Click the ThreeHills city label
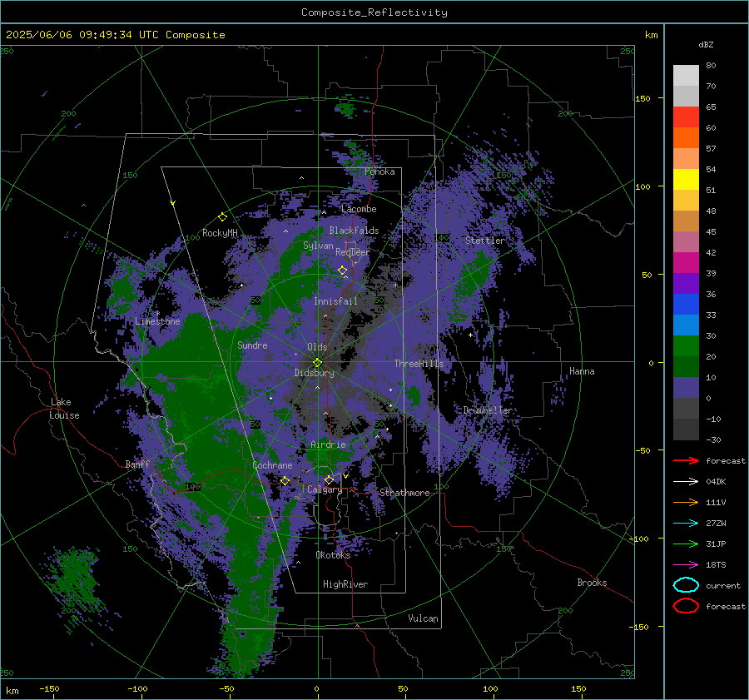Viewport: 749px width, 700px height. [419, 364]
